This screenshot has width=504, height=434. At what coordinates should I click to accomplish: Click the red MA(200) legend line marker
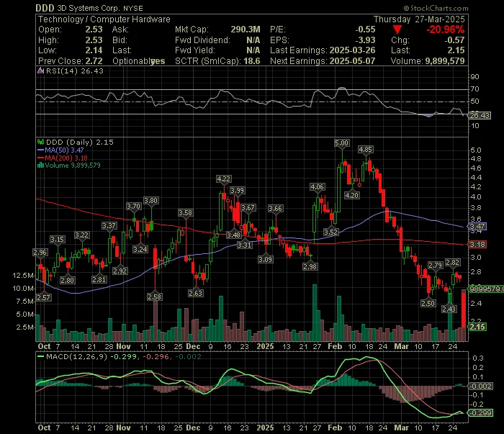[40, 158]
